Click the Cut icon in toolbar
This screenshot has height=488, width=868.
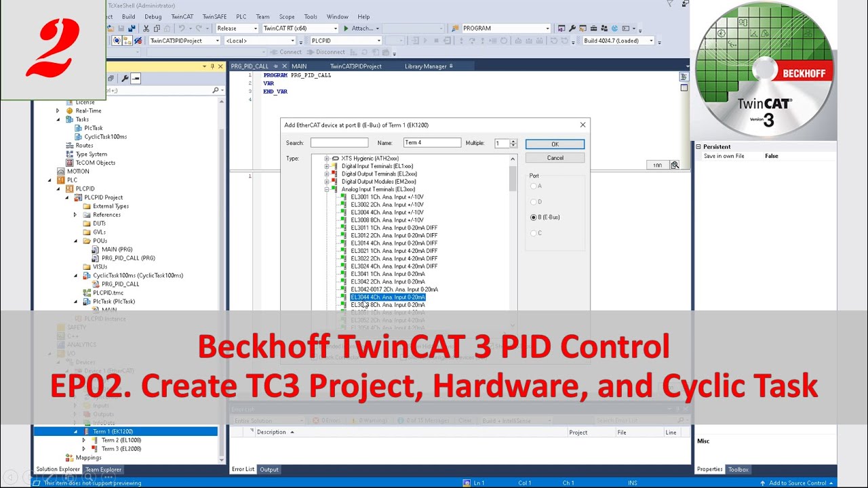(x=146, y=28)
